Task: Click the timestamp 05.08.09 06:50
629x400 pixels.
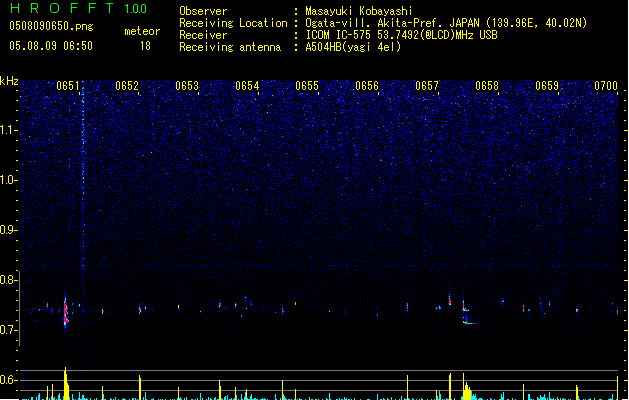Action: (51, 46)
